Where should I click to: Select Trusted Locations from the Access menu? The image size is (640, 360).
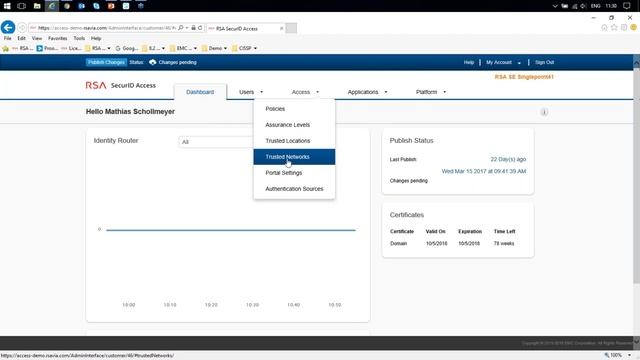pos(294,140)
